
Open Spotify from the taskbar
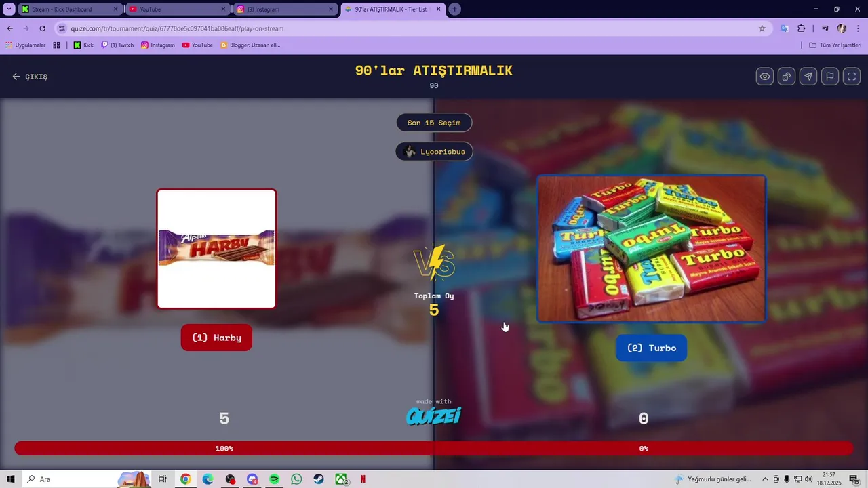(274, 479)
